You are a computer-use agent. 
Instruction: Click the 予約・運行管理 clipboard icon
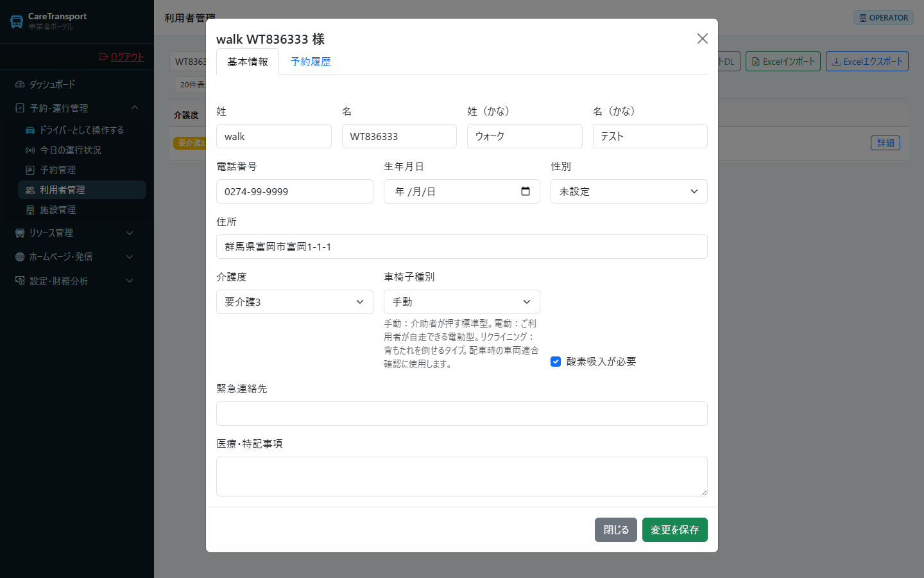(20, 108)
